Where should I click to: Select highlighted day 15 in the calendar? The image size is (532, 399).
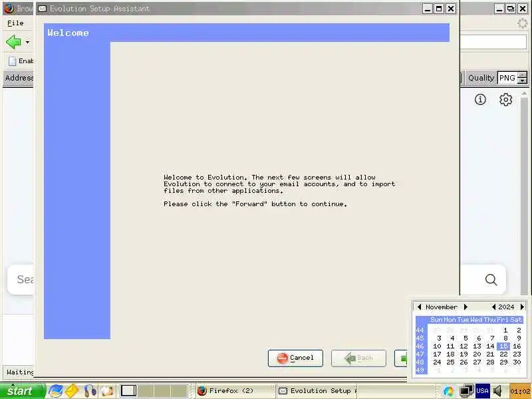pyautogui.click(x=503, y=346)
